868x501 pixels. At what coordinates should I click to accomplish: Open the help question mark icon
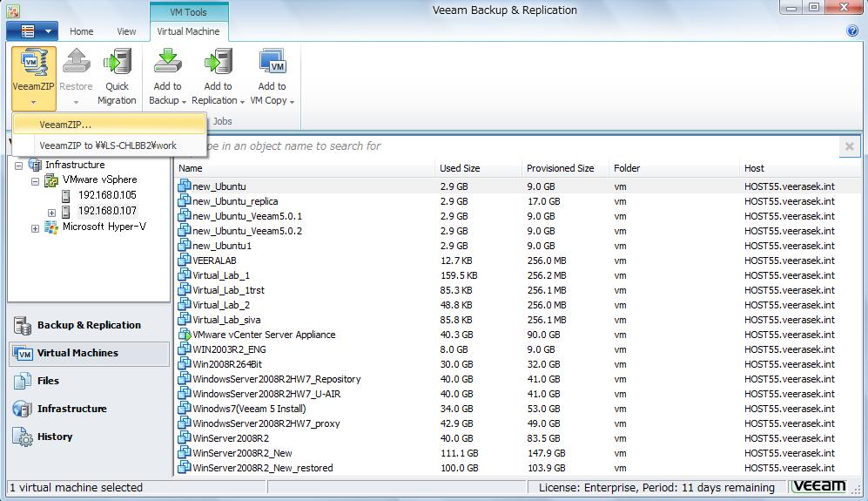(852, 31)
